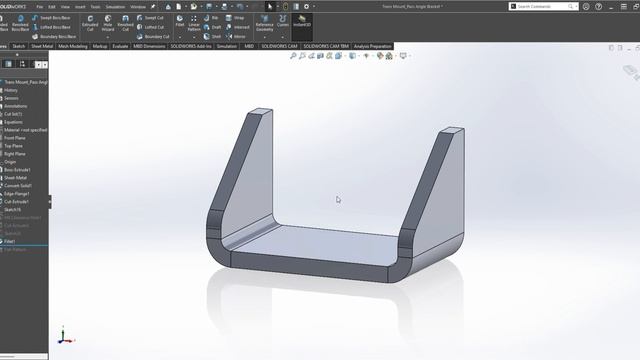
Task: Select the Boundary Cut tool
Action: point(153,37)
